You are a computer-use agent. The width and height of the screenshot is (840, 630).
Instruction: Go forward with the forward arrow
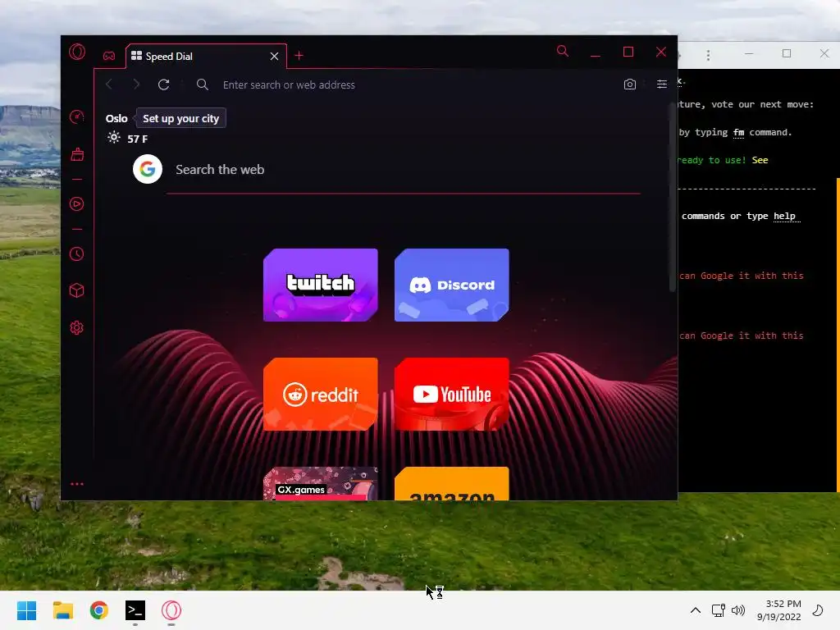pyautogui.click(x=136, y=84)
